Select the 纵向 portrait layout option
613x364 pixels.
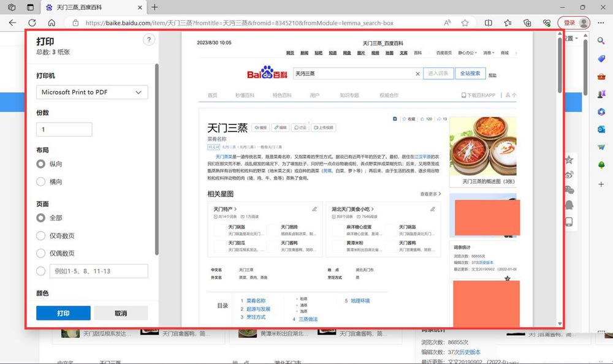click(40, 164)
